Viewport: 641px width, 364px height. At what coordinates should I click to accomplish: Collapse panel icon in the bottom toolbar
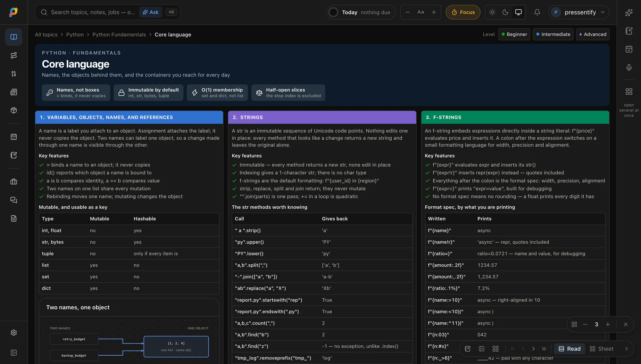481,349
